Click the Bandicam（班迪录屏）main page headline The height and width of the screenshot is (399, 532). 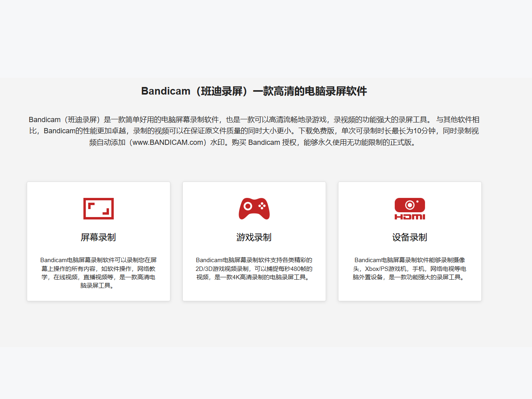click(254, 91)
